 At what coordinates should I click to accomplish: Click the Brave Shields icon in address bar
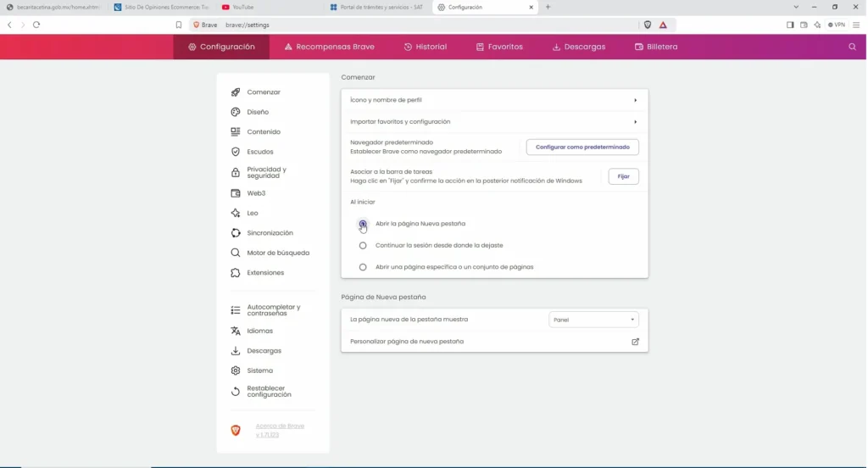click(648, 25)
